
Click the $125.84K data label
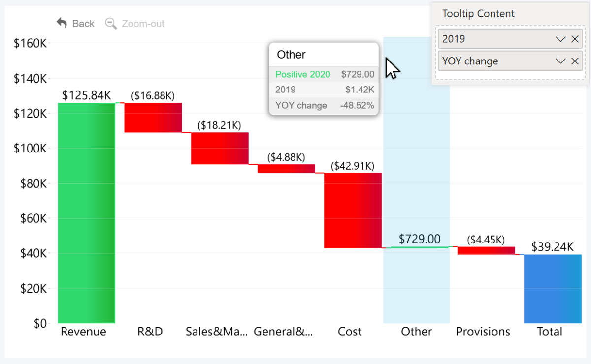pos(86,95)
